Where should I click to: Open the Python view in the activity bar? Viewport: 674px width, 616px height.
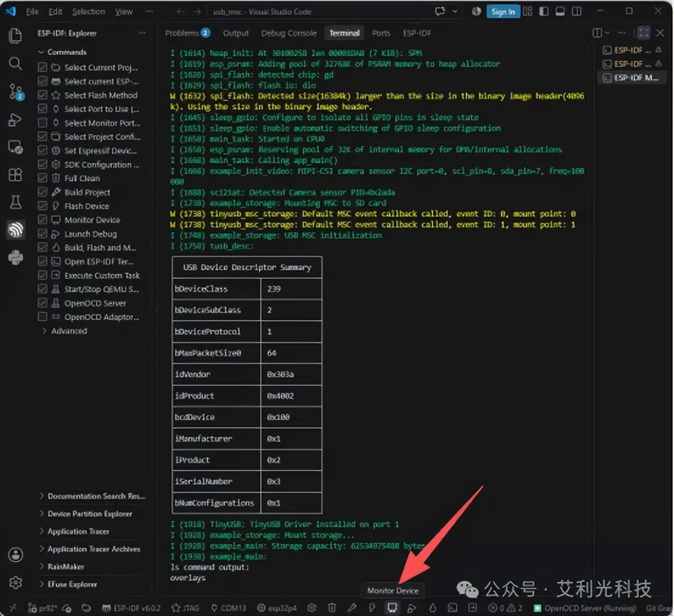15,257
